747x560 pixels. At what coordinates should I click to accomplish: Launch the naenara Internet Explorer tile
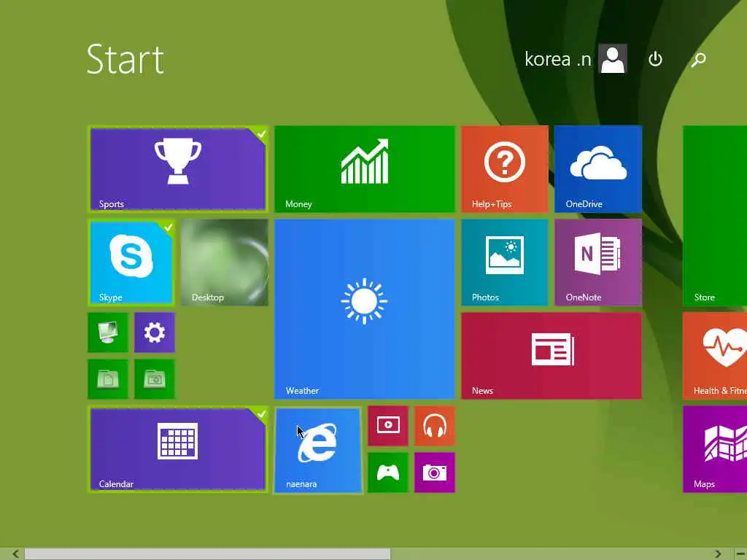[x=318, y=450]
